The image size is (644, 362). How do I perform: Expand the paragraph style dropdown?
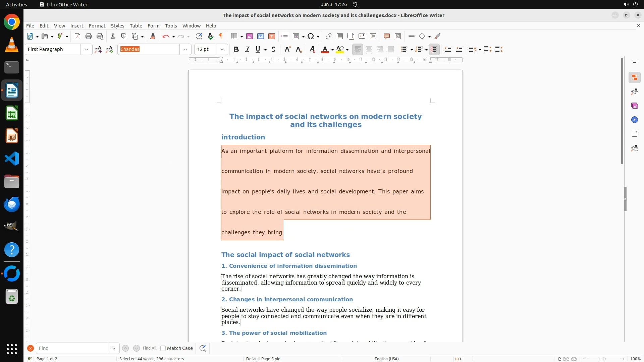coord(87,49)
